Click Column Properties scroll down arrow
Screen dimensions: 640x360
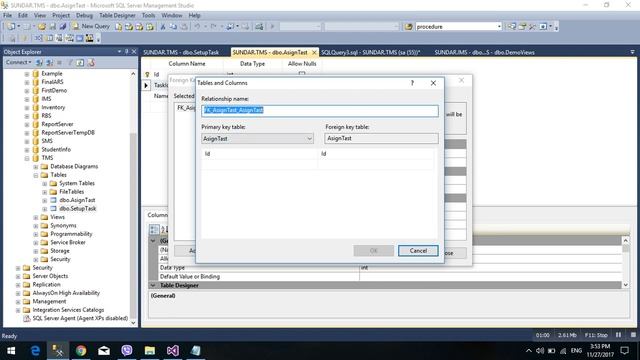(x=625, y=285)
